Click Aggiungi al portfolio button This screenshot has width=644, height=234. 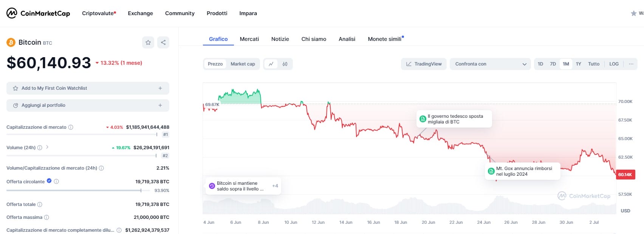tap(88, 105)
